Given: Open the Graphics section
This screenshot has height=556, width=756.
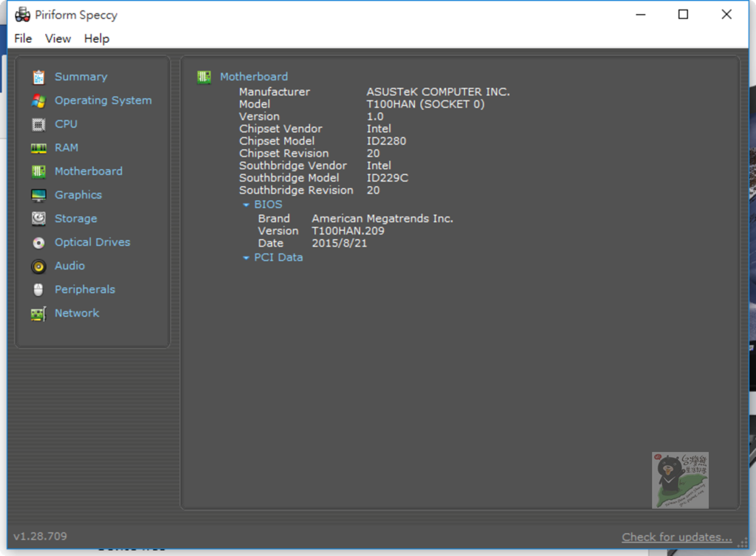Looking at the screenshot, I should coord(78,195).
